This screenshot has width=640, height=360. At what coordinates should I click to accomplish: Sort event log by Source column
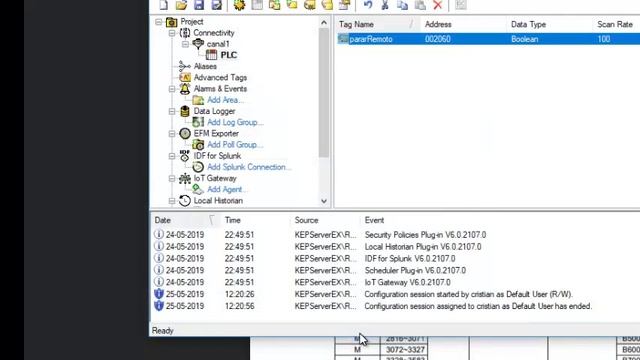pyautogui.click(x=325, y=220)
